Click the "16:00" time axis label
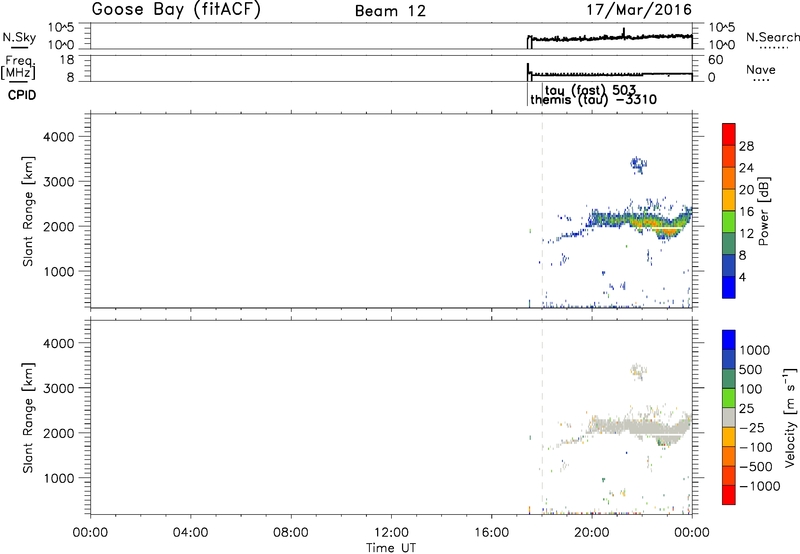 (x=491, y=533)
